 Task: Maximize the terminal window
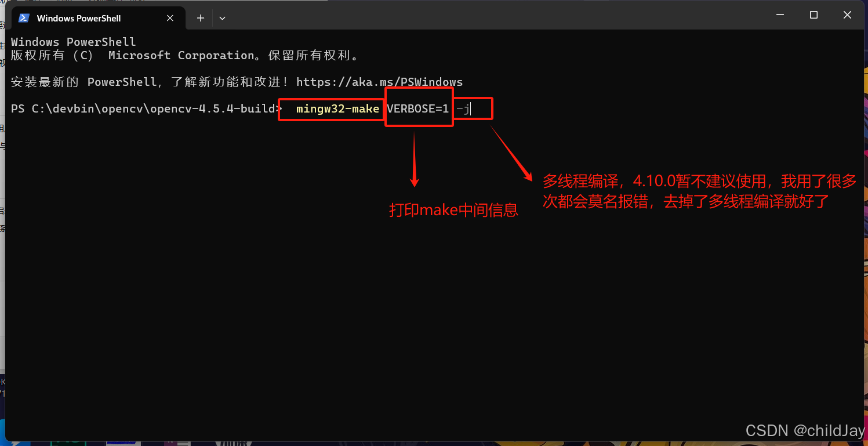tap(813, 15)
